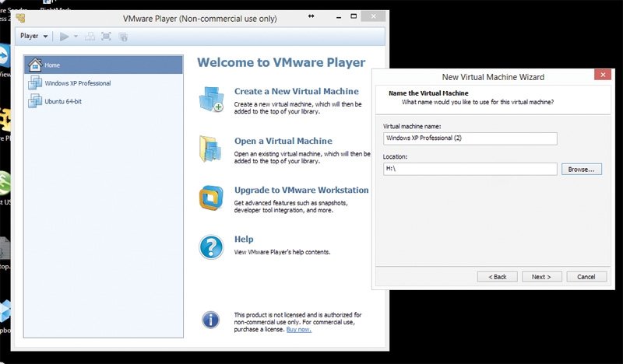Click the Upgrade to VMware Workstation icon

(211, 198)
